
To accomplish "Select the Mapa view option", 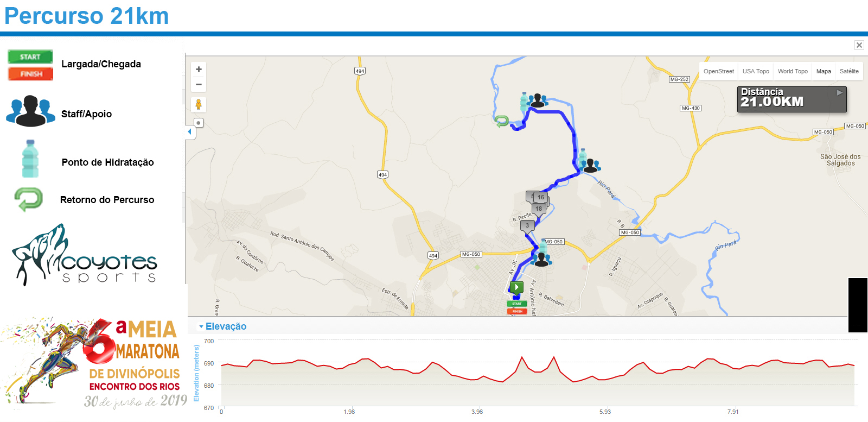I will pyautogui.click(x=824, y=71).
